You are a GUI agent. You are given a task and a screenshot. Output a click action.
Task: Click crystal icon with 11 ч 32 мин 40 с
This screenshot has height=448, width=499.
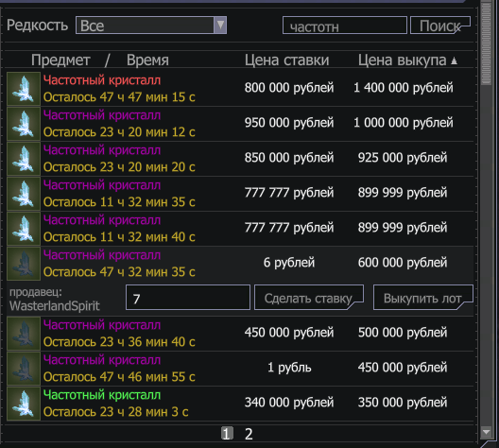24,229
